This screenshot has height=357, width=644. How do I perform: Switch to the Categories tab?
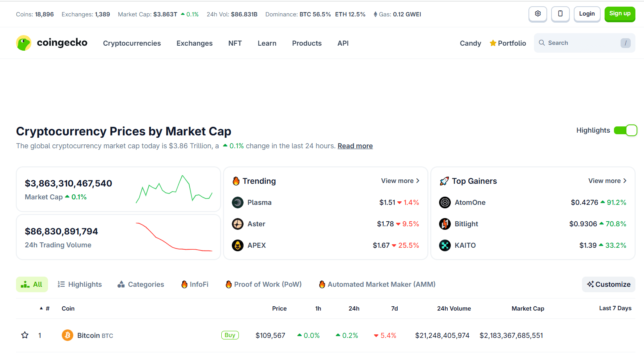tap(141, 284)
